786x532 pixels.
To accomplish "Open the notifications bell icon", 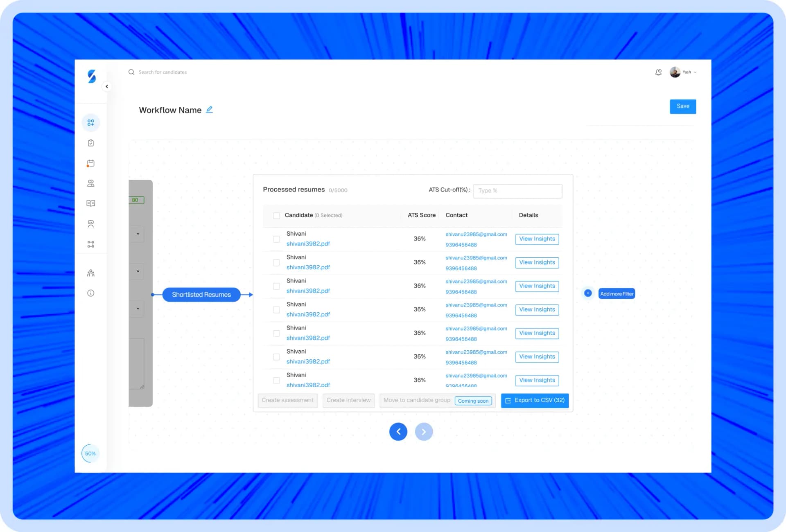I will click(658, 72).
